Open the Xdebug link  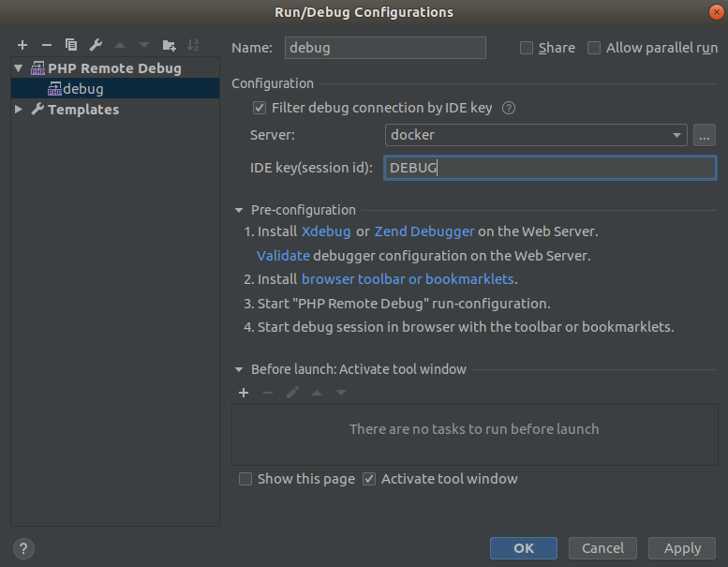(x=326, y=231)
